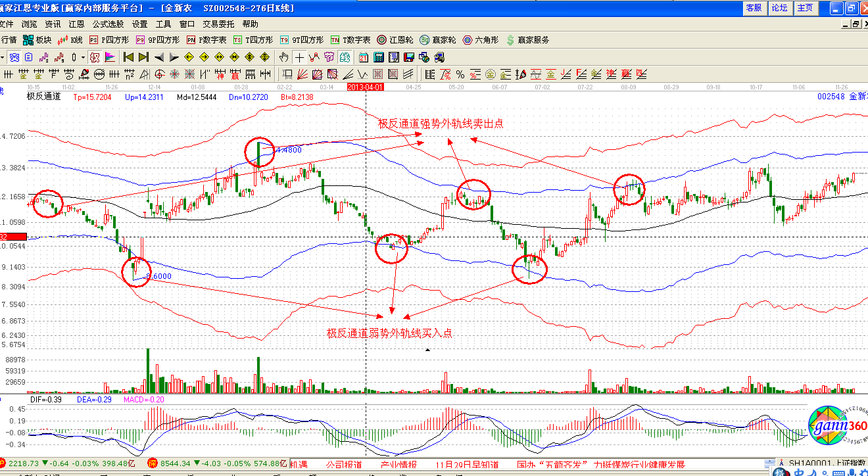Click the percent sign drawing tool
The height and width of the screenshot is (476, 868).
[x=460, y=74]
